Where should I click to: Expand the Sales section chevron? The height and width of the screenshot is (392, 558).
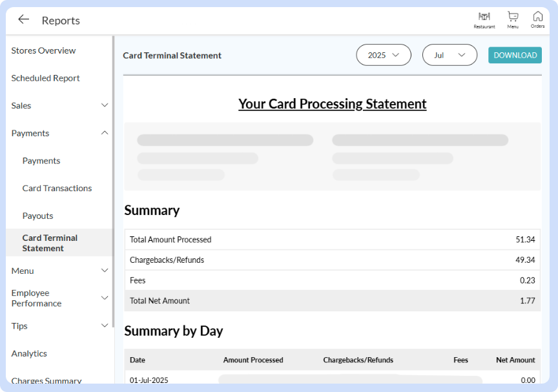pos(105,105)
